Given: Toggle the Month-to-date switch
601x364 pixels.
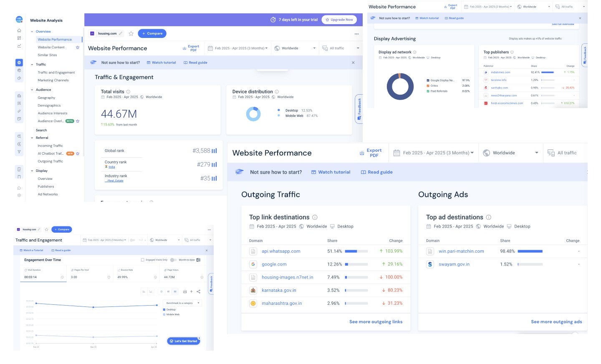Looking at the screenshot, I should (x=173, y=260).
